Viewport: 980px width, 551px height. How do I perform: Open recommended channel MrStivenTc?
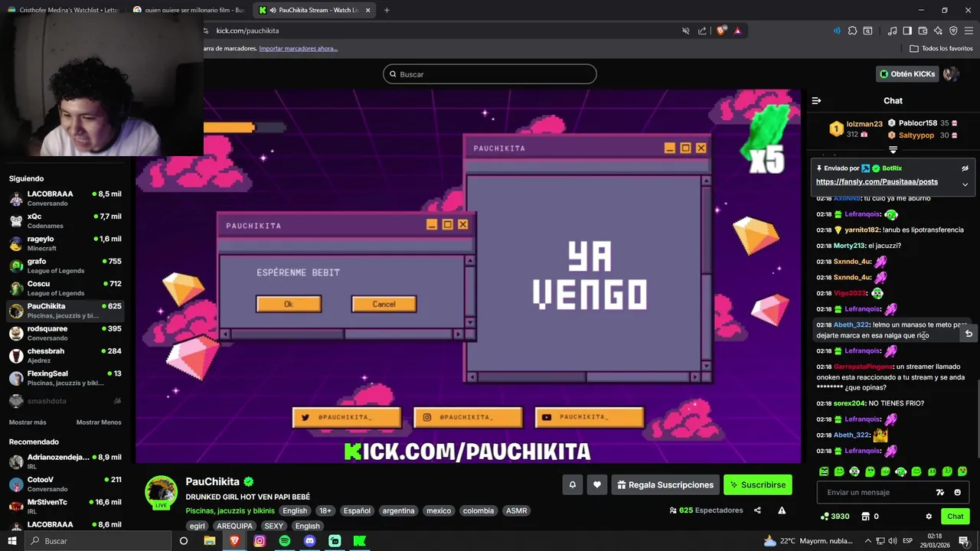click(x=65, y=506)
